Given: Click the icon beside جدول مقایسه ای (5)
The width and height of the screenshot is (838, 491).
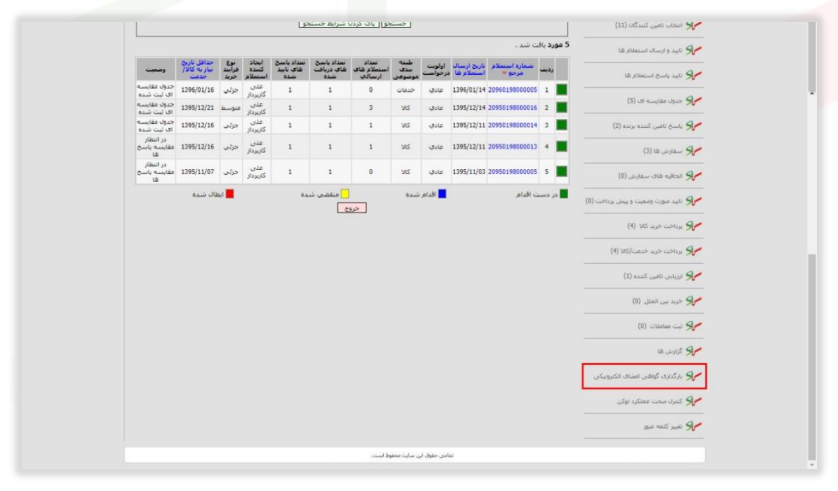Looking at the screenshot, I should tap(694, 100).
